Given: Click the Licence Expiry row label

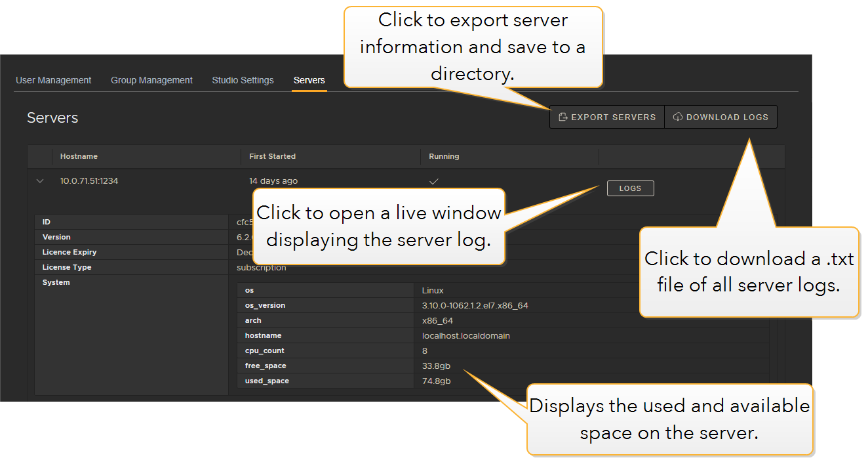Looking at the screenshot, I should 69,252.
